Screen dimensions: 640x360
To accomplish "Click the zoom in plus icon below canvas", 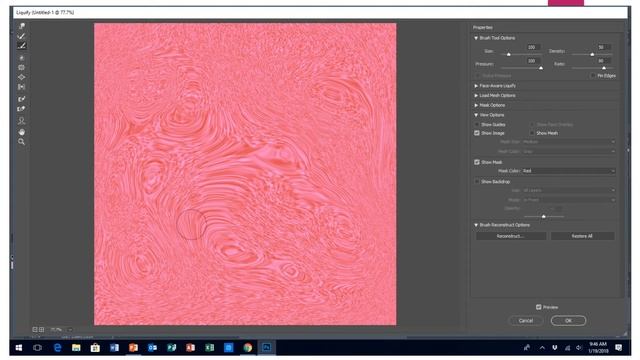I will click(x=41, y=329).
